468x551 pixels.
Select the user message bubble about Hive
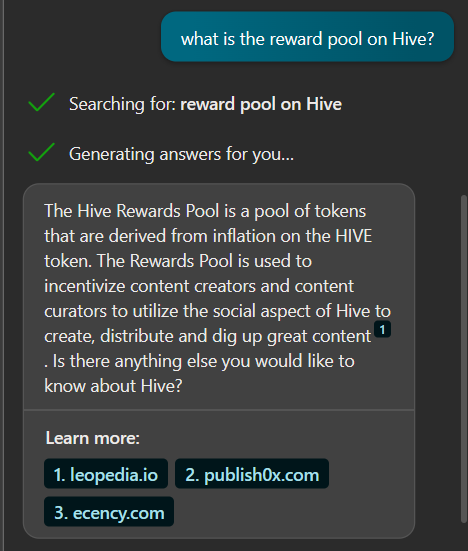pos(307,37)
